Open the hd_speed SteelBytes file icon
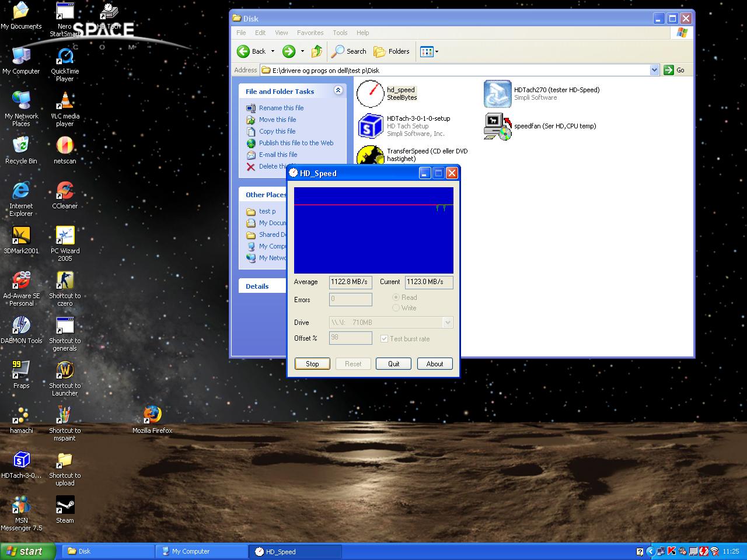This screenshot has height=560, width=747. (x=370, y=93)
